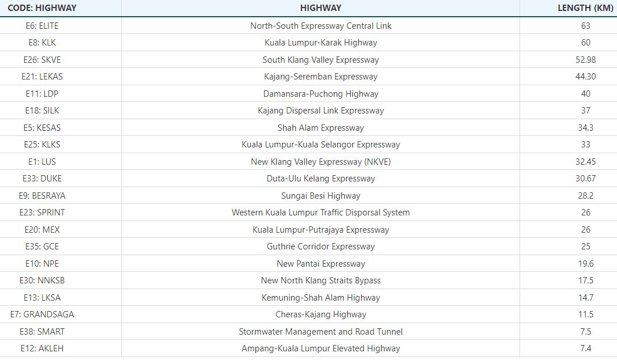This screenshot has height=364, width=617.
Task: Click the 33 length value
Action: click(x=585, y=145)
